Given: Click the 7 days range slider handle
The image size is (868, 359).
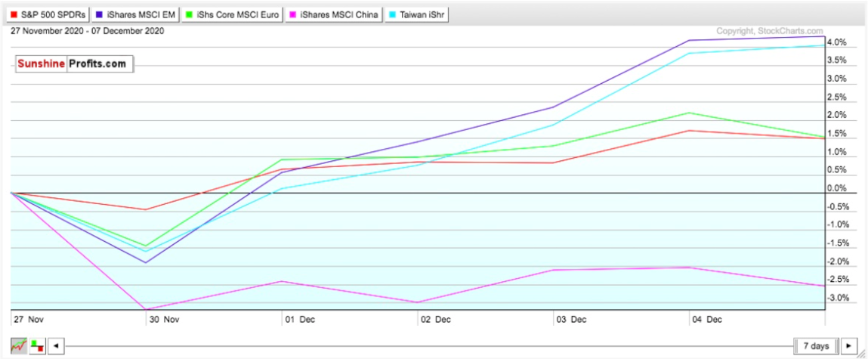Looking at the screenshot, I should pyautogui.click(x=817, y=346).
